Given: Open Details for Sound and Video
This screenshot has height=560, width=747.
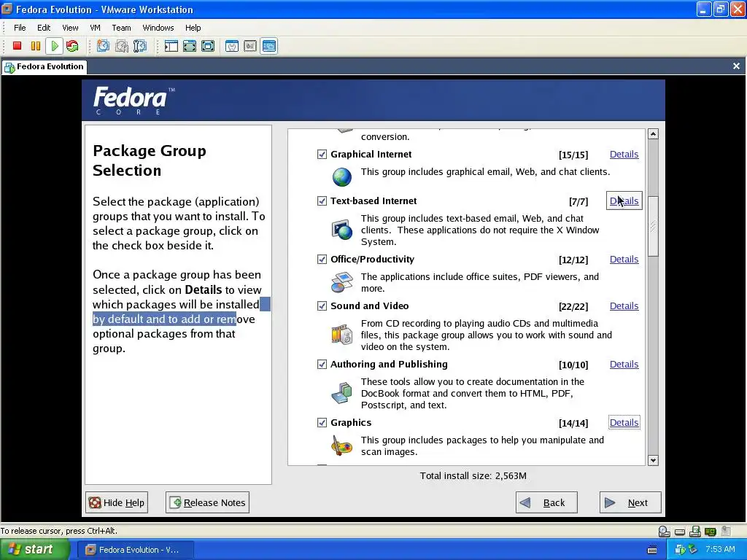Looking at the screenshot, I should click(624, 306).
